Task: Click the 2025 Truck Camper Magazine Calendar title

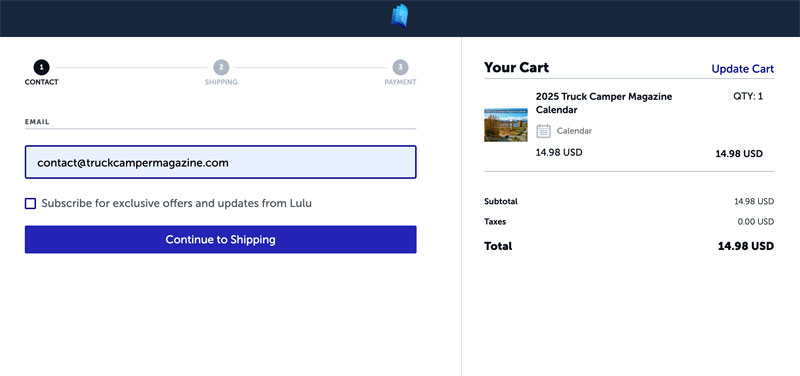Action: point(604,103)
